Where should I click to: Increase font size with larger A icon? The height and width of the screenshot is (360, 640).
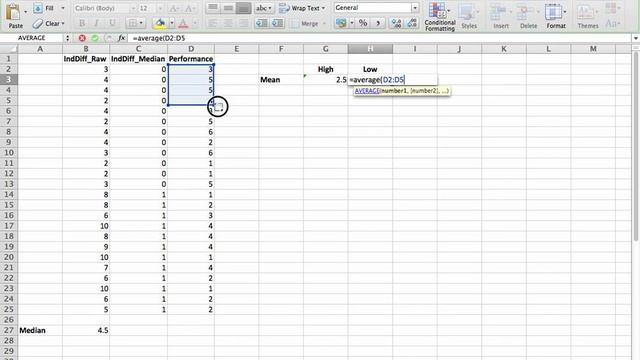[174, 9]
